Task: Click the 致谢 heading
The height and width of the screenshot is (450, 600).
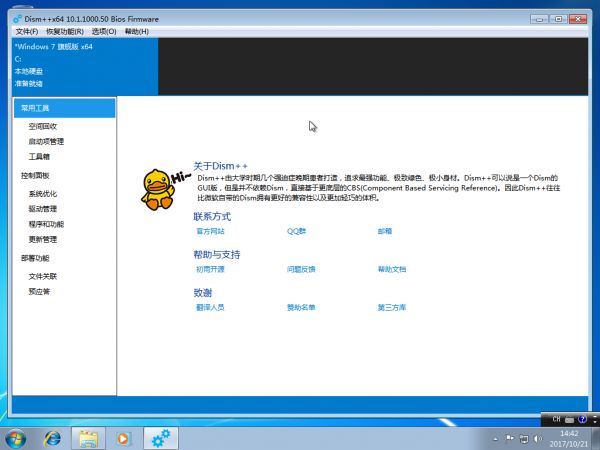Action: click(x=202, y=293)
